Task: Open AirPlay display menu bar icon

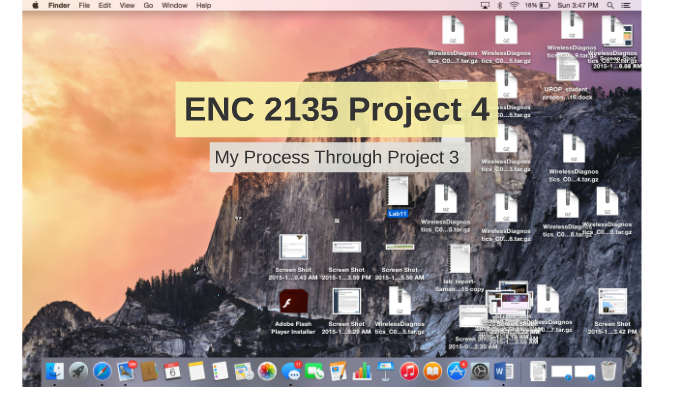Action: 485,5
